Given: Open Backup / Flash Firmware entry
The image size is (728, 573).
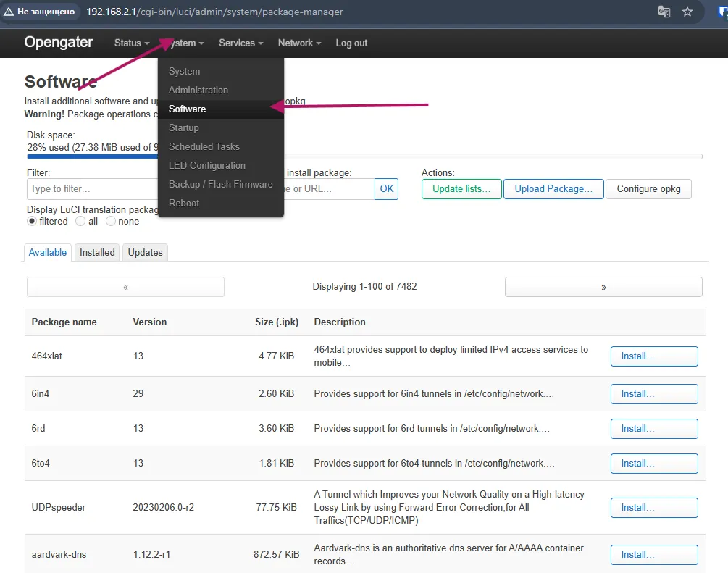Looking at the screenshot, I should click(220, 184).
